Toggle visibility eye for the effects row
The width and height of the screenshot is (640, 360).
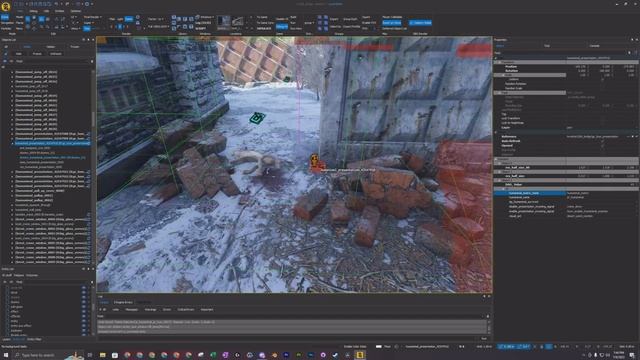tap(84, 316)
